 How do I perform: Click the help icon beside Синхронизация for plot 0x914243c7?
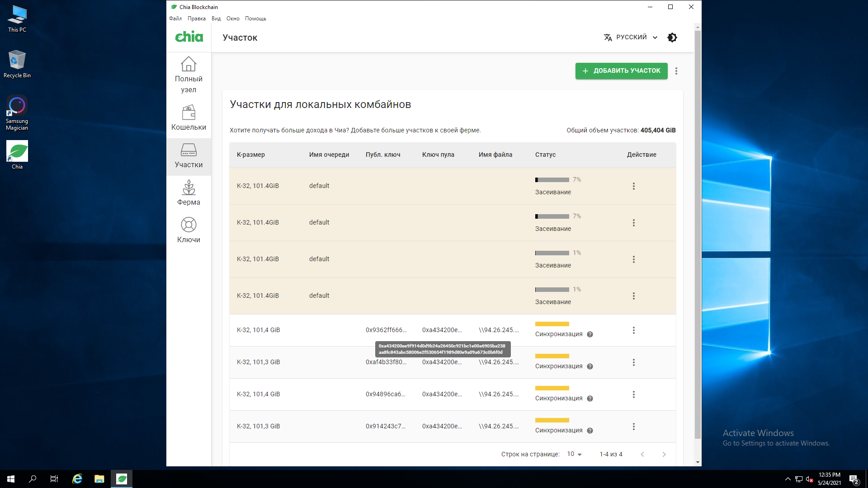(590, 431)
